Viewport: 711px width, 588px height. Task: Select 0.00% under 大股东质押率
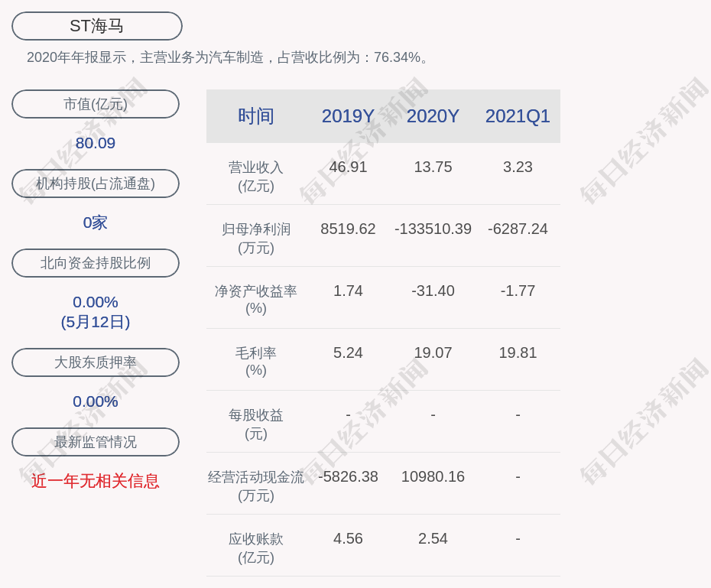coord(96,401)
